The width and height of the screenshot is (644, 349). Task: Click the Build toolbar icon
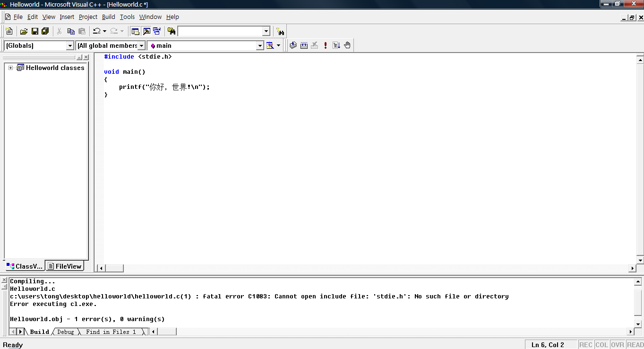point(304,45)
